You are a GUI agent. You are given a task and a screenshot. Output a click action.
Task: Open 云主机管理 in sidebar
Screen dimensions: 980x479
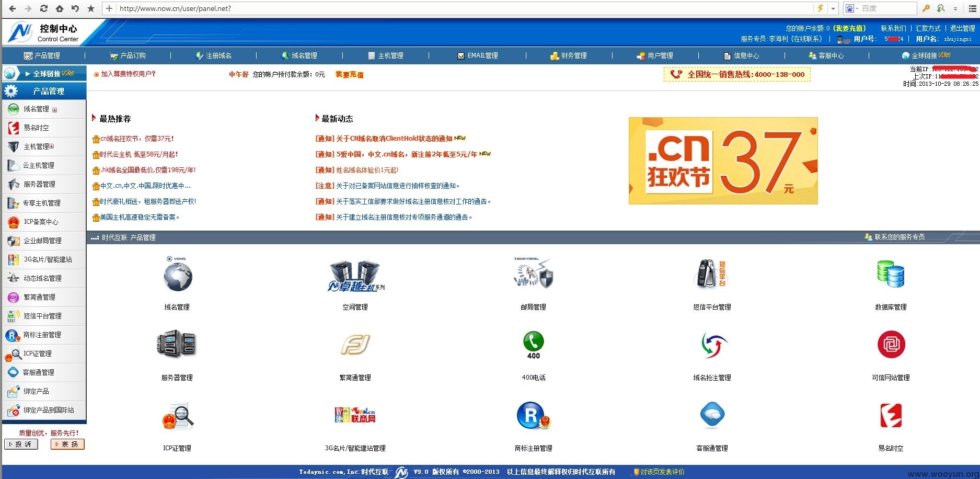(x=44, y=165)
